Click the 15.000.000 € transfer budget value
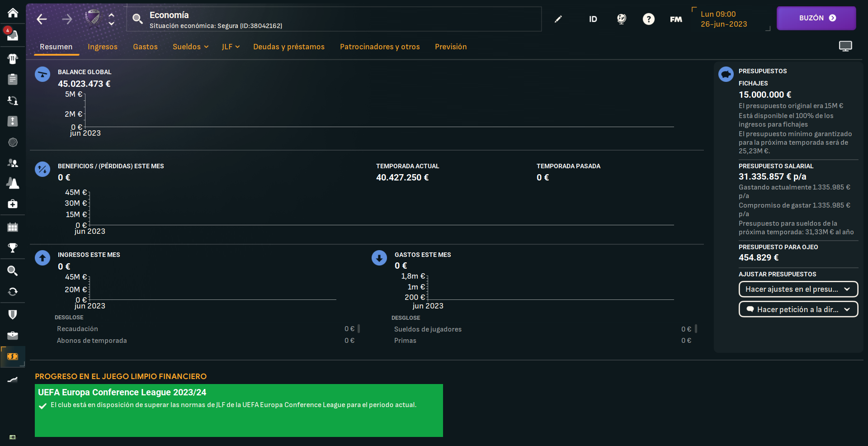 [x=765, y=95]
